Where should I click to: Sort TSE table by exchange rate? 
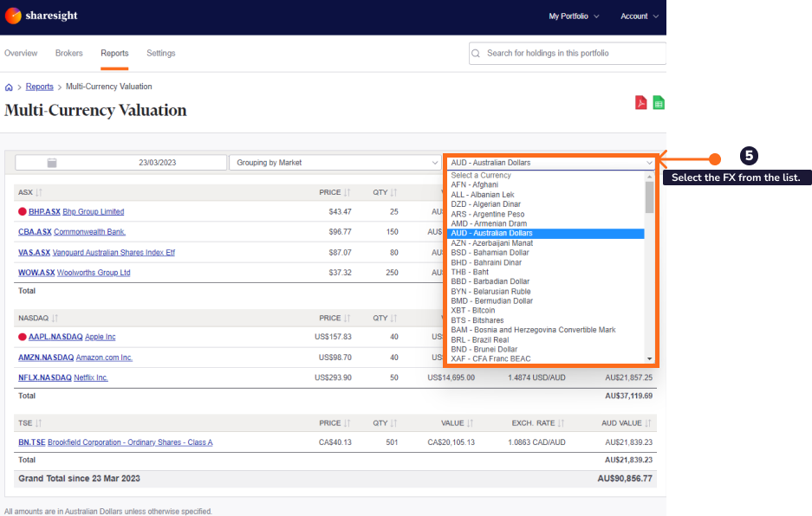click(x=561, y=423)
